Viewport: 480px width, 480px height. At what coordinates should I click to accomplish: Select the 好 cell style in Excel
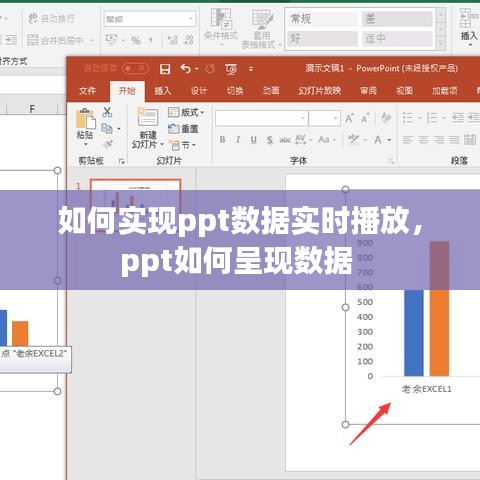point(322,39)
